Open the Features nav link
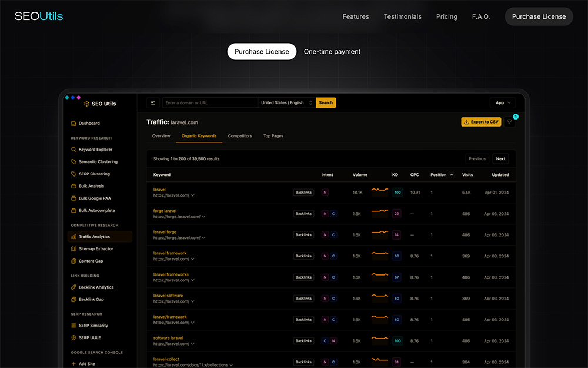Screen dimensions: 588x368 pos(356,16)
